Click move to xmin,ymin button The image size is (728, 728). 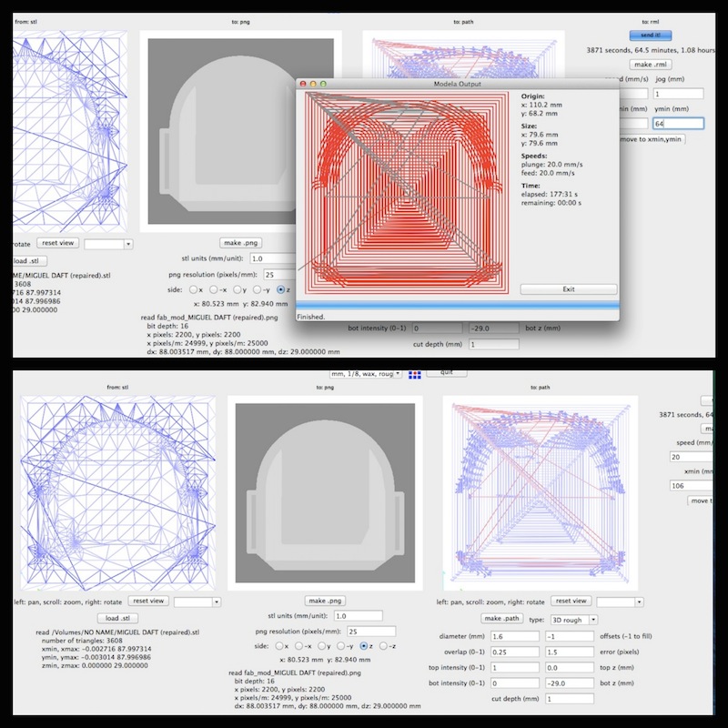651,139
